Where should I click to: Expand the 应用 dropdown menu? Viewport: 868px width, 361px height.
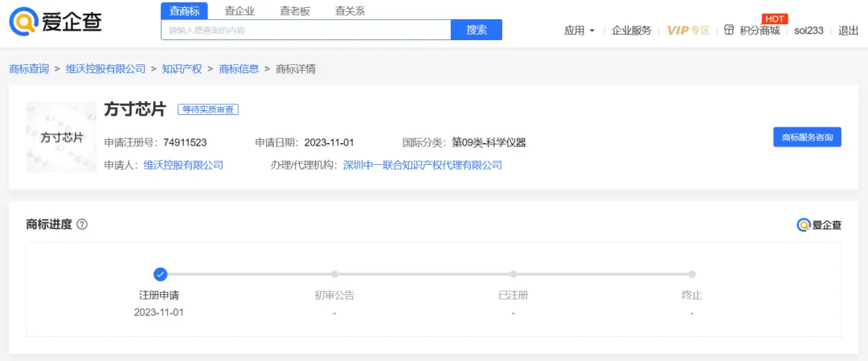tap(579, 31)
